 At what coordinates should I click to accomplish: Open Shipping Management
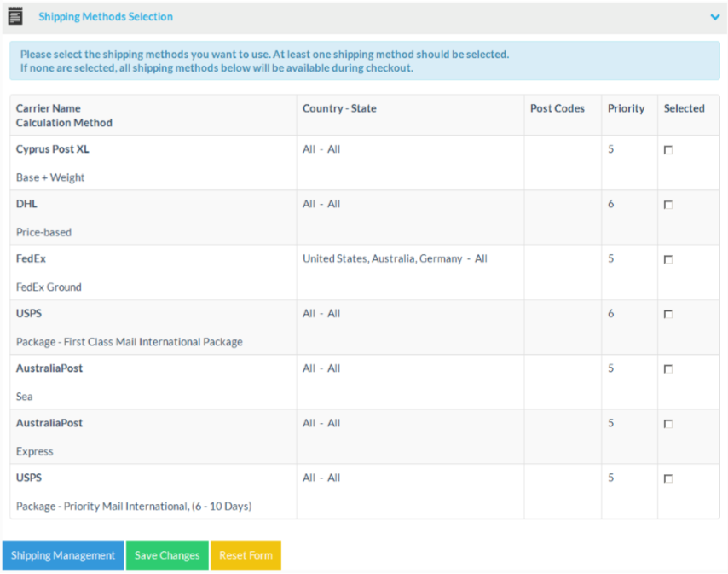[x=63, y=555]
